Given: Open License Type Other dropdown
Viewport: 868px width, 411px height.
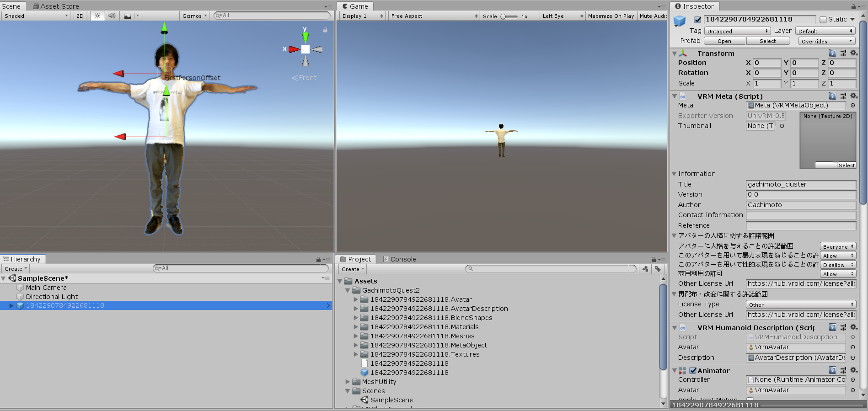Looking at the screenshot, I should pos(801,304).
